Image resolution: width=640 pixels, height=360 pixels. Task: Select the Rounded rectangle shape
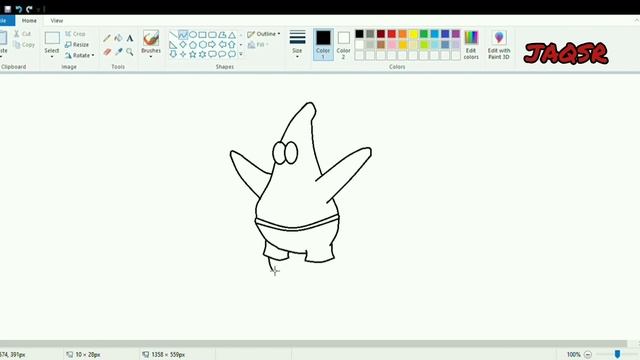[x=212, y=35]
